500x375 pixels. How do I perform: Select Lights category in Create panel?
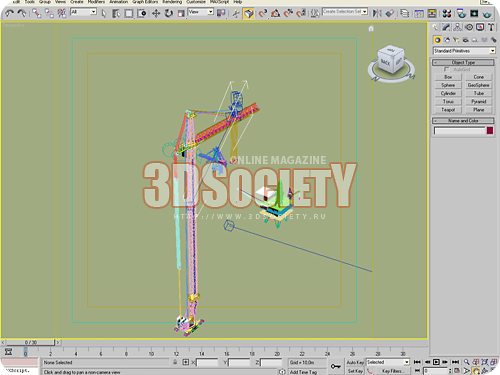click(x=456, y=40)
